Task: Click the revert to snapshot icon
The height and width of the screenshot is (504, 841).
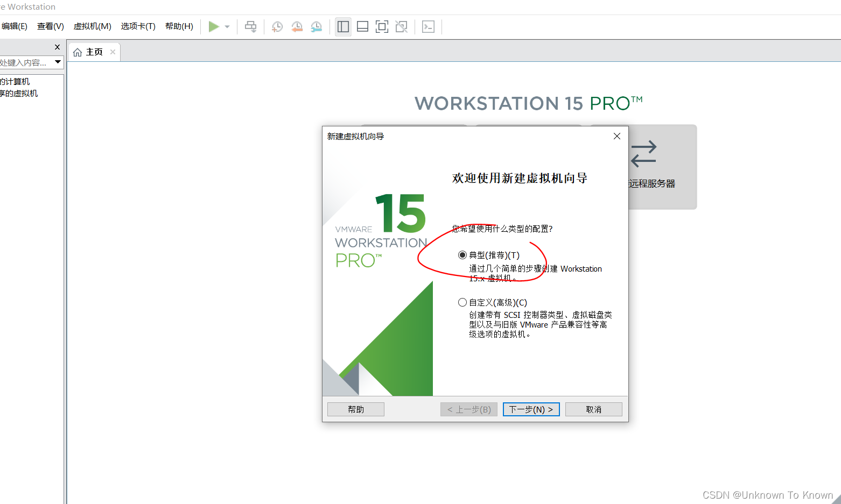Action: coord(297,26)
